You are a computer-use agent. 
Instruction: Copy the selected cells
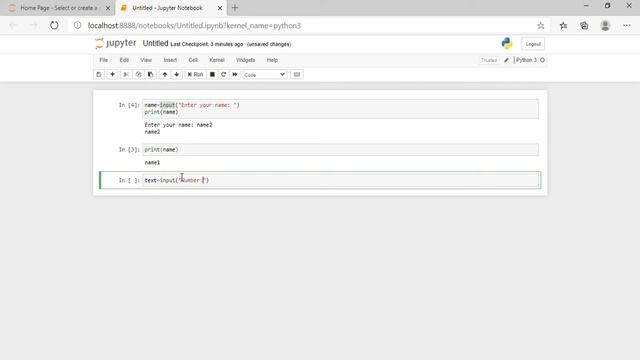coord(138,74)
